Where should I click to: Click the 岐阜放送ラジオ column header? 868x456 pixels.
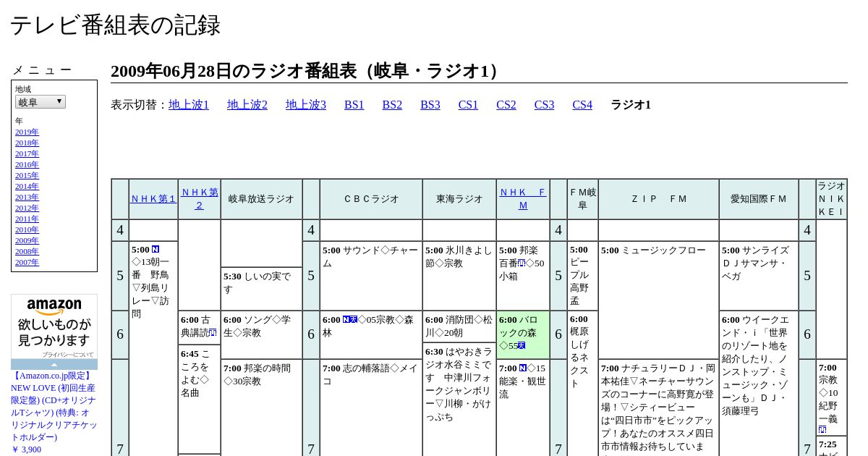click(x=261, y=199)
